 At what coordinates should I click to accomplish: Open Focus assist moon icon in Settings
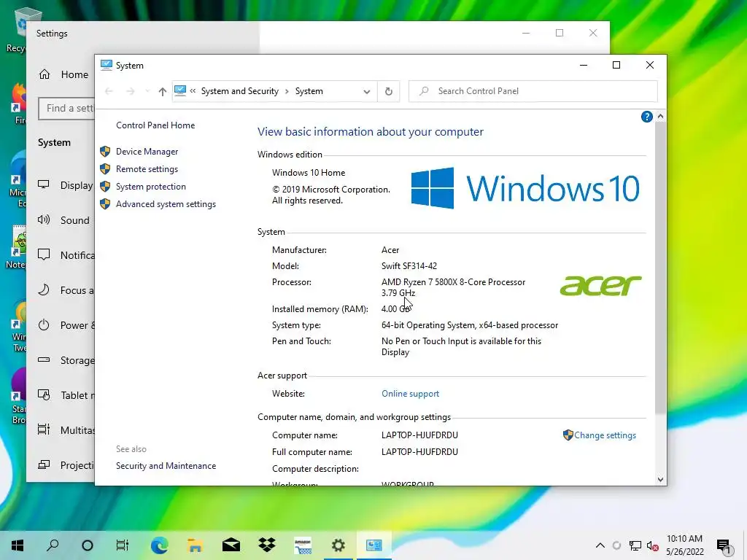44,290
